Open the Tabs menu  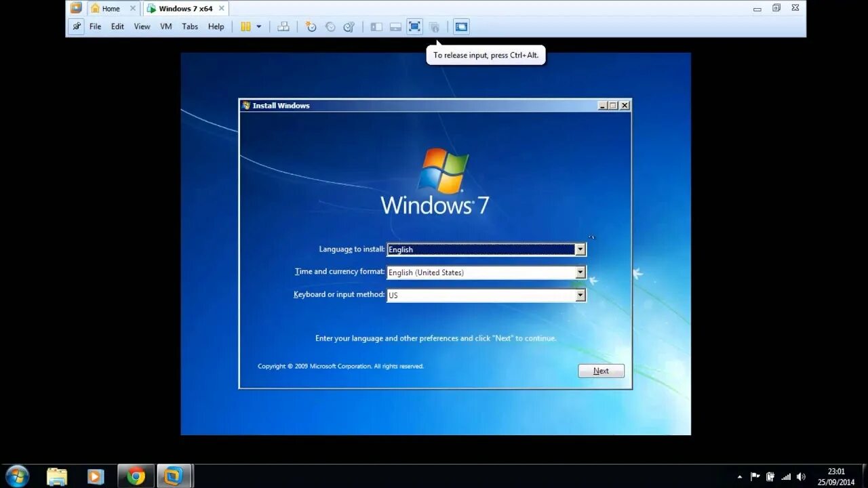190,26
